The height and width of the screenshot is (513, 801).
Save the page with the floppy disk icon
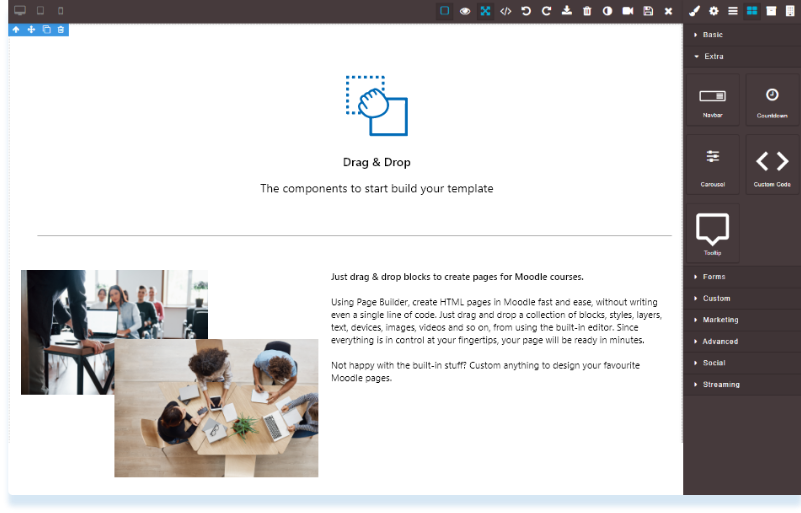coord(648,11)
